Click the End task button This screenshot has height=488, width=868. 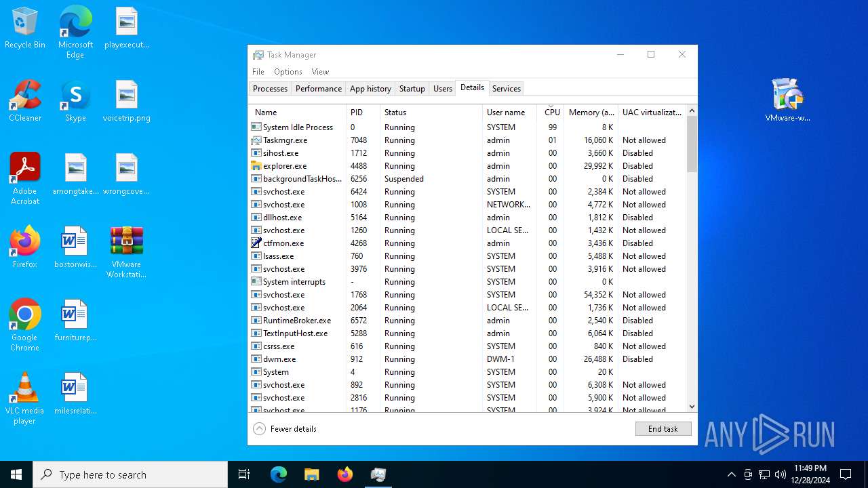(x=663, y=429)
